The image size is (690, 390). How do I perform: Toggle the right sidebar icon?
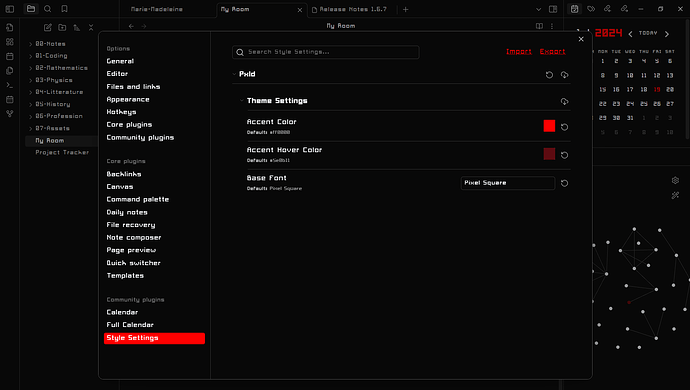pyautogui.click(x=553, y=9)
